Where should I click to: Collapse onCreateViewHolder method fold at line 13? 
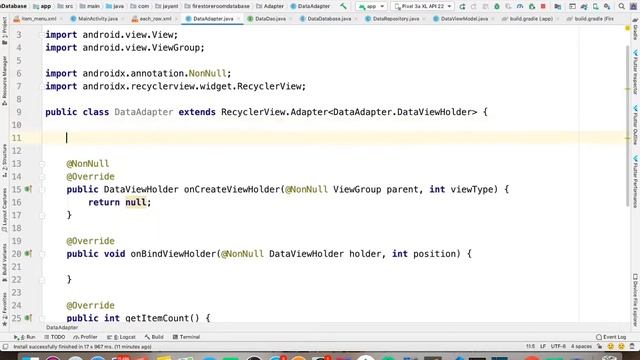click(x=42, y=164)
